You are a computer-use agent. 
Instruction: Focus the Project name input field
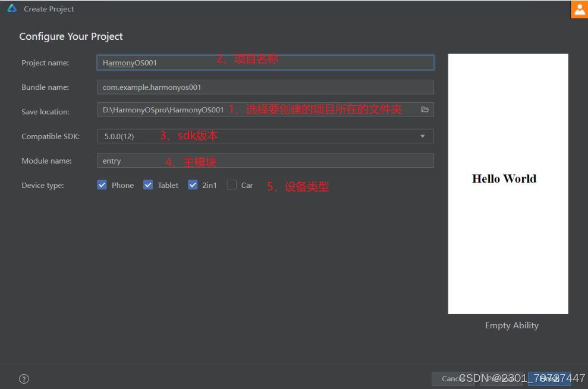tap(266, 62)
